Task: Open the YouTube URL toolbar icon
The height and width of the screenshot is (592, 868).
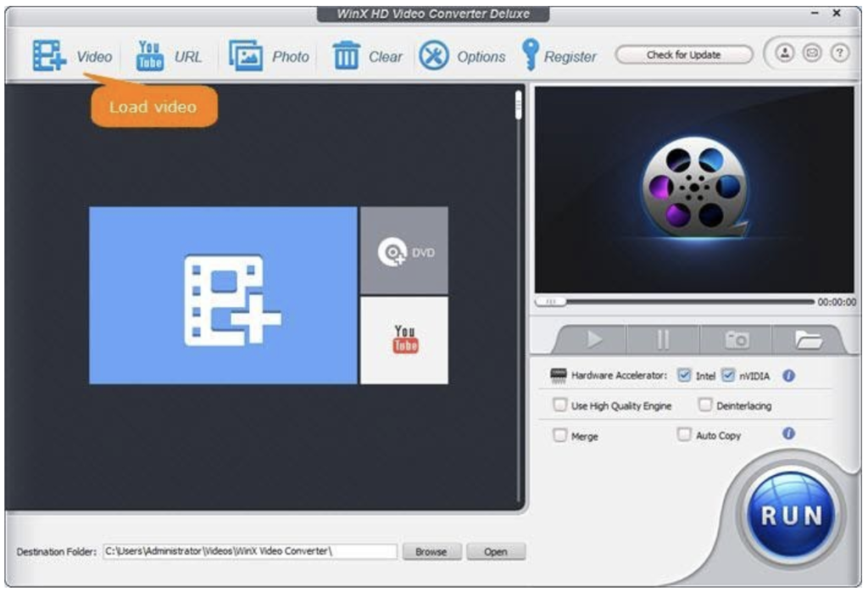Action: tap(149, 55)
